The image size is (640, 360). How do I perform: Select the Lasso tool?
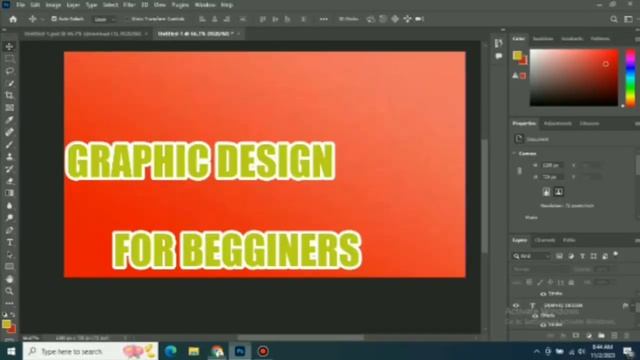point(9,71)
